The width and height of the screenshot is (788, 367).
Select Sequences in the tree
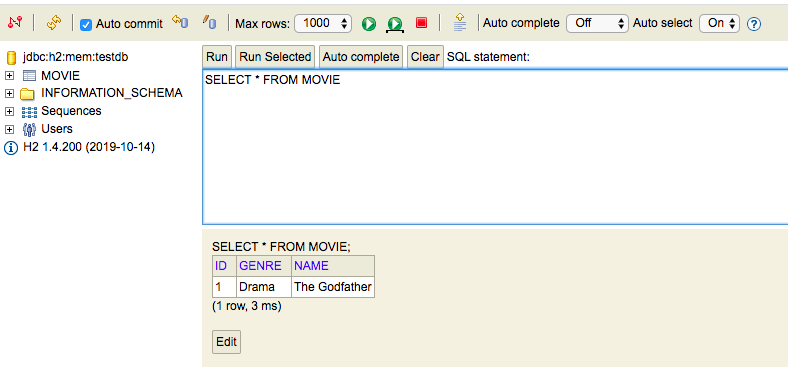coord(71,111)
